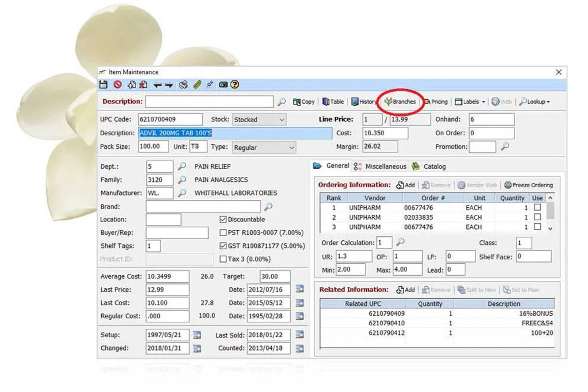
Task: Click the Min field showing 2.00
Action: pyautogui.click(x=351, y=270)
